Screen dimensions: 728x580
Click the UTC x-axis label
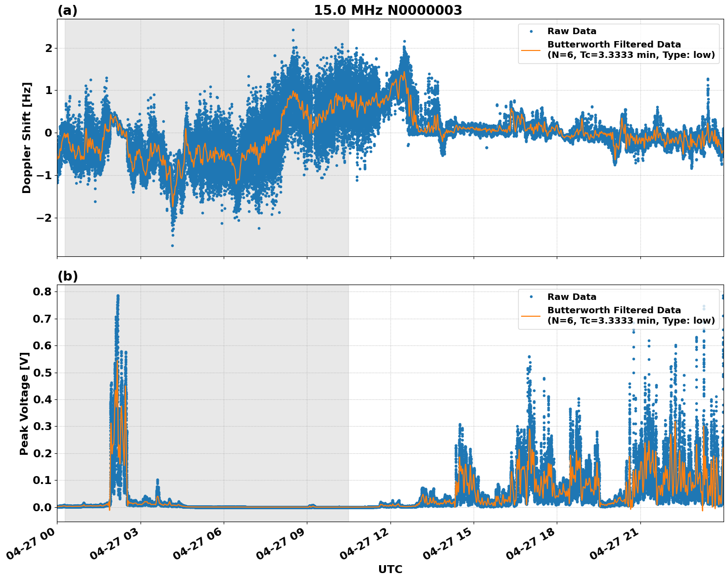[x=389, y=569]
